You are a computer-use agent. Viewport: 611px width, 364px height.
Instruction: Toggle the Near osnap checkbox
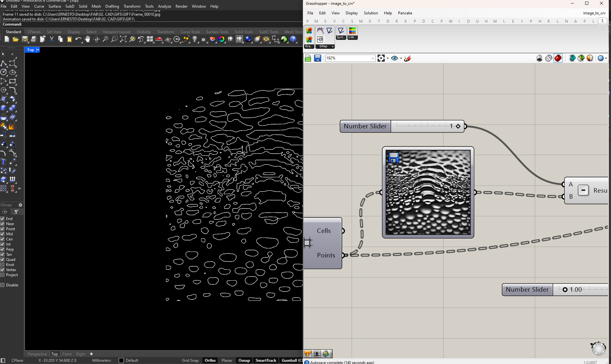pos(2,224)
